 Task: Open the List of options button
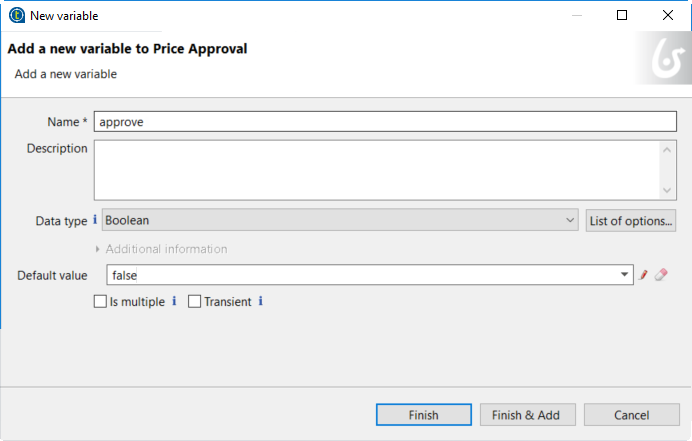[x=631, y=220]
